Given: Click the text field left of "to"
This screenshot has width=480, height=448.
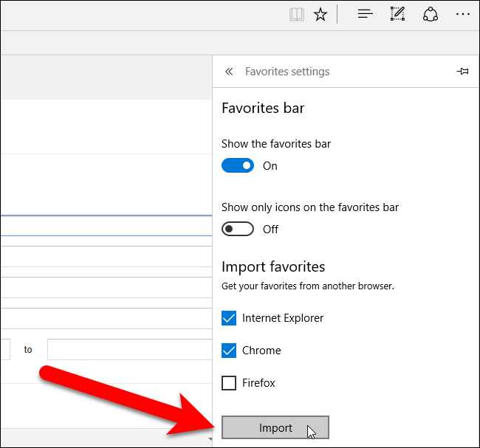Looking at the screenshot, I should tap(4, 349).
